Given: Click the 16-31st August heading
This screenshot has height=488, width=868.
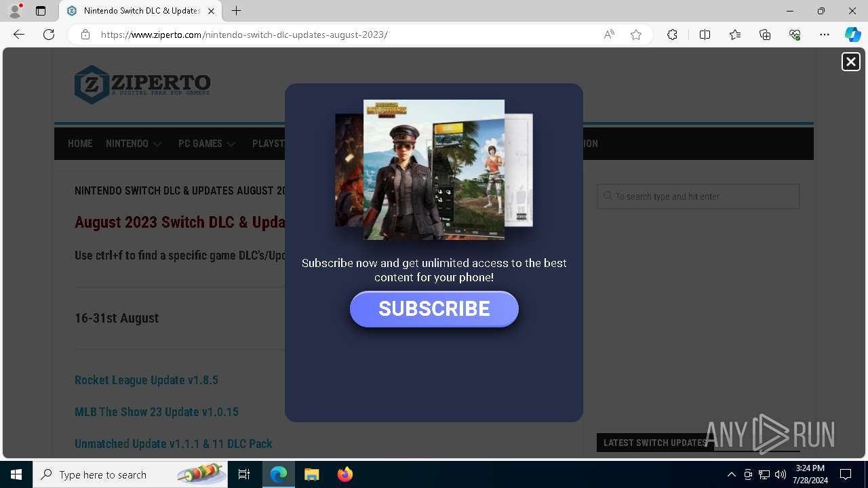Looking at the screenshot, I should (117, 319).
